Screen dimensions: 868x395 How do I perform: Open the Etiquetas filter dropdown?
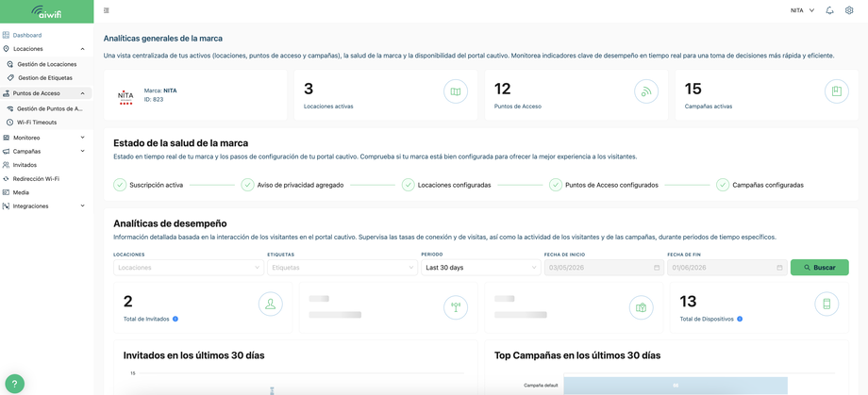pyautogui.click(x=342, y=267)
